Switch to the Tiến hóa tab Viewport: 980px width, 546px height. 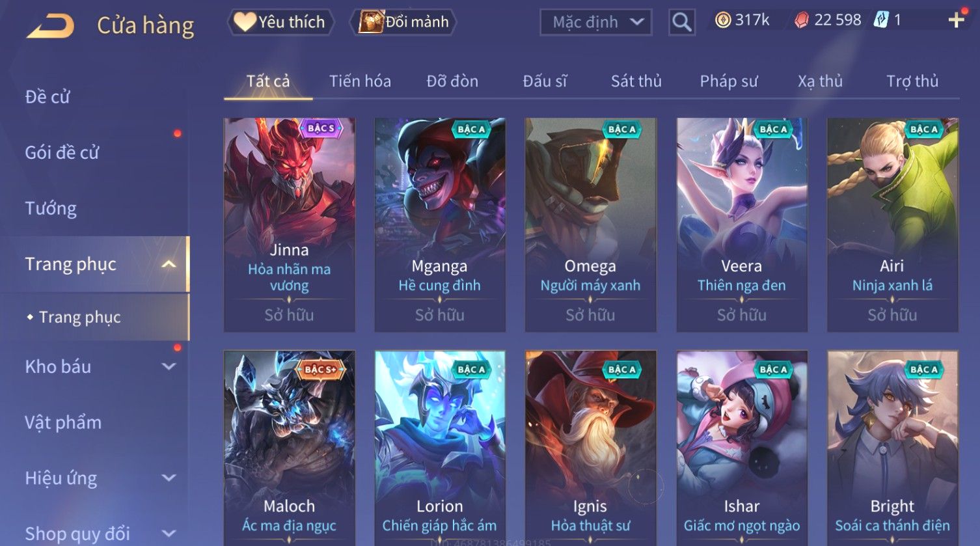point(360,81)
